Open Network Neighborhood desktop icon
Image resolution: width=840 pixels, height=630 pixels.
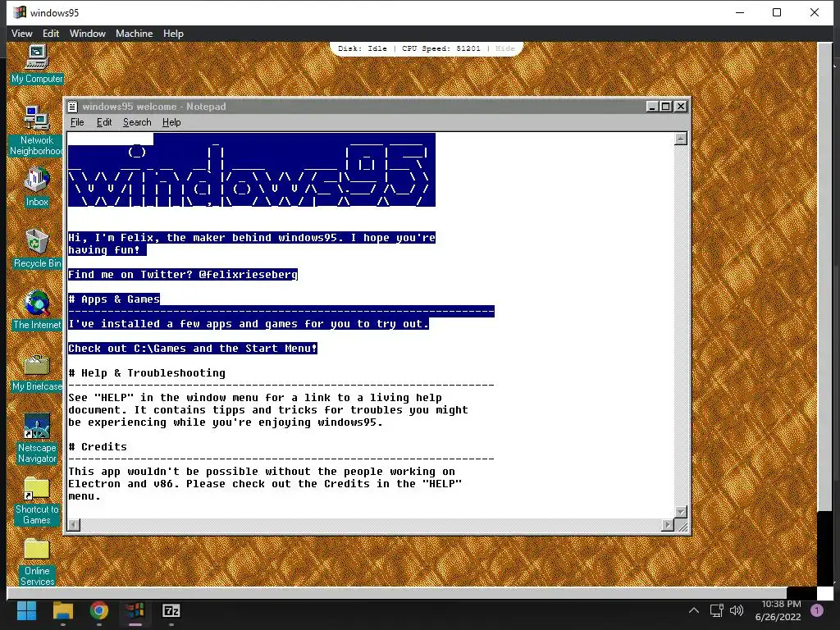point(36,130)
